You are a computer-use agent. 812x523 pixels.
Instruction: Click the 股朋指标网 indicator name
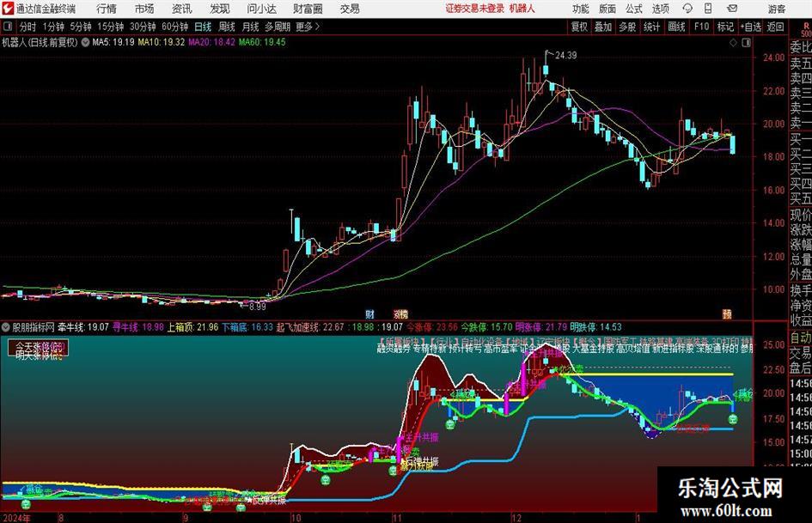tap(34, 327)
